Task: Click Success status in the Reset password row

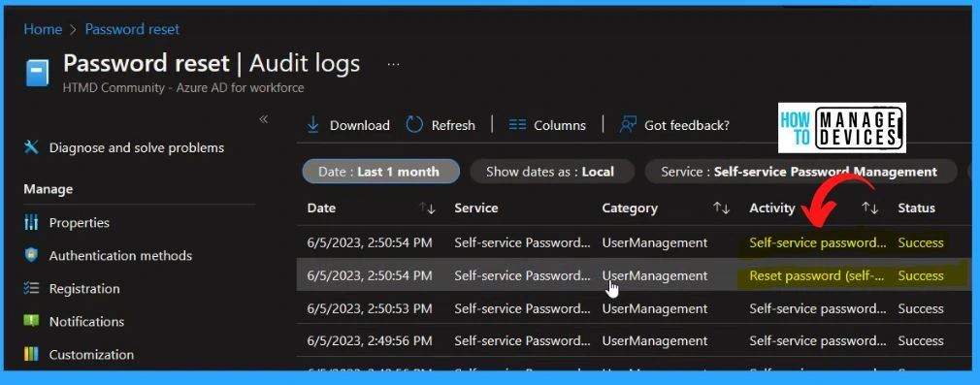Action: point(921,275)
